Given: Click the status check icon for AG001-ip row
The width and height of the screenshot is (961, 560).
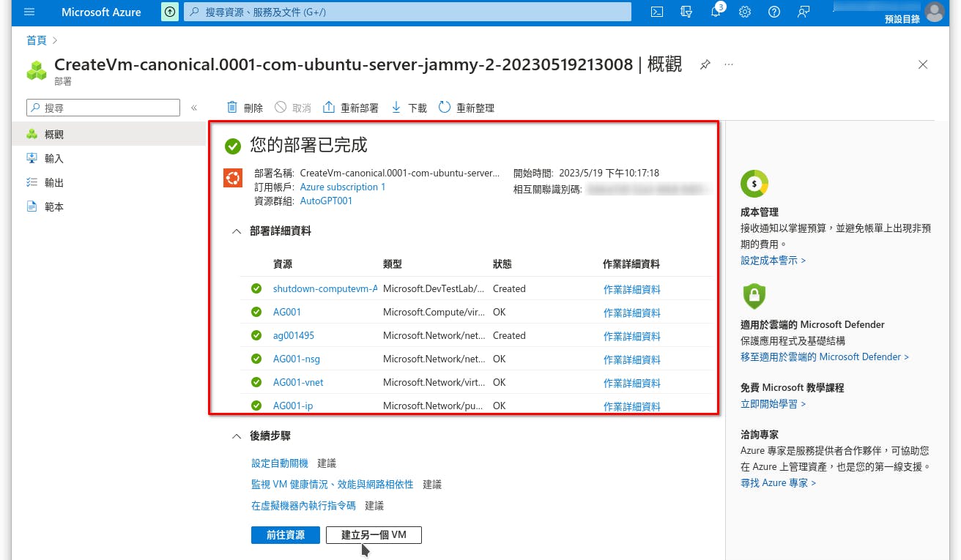Looking at the screenshot, I should (x=256, y=406).
